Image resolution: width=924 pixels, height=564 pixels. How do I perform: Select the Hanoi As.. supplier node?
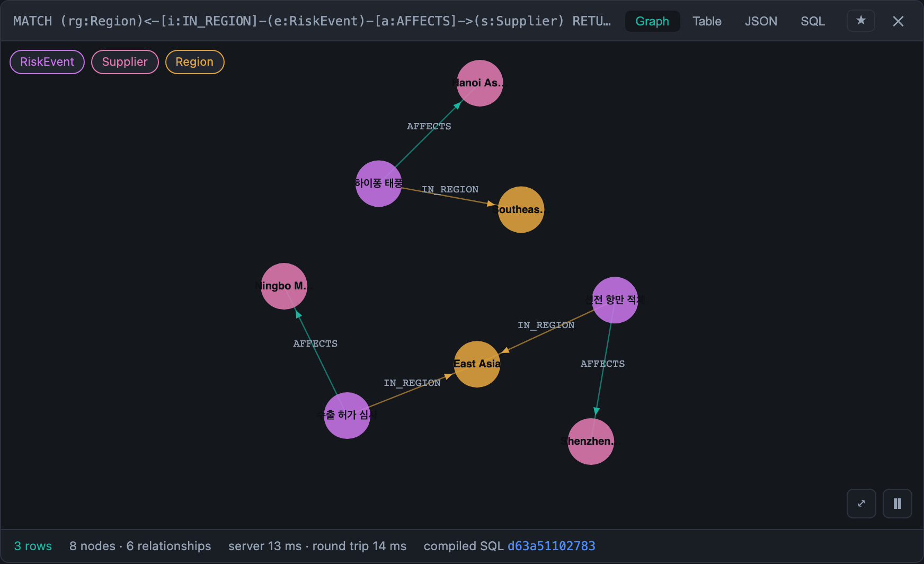pyautogui.click(x=479, y=83)
